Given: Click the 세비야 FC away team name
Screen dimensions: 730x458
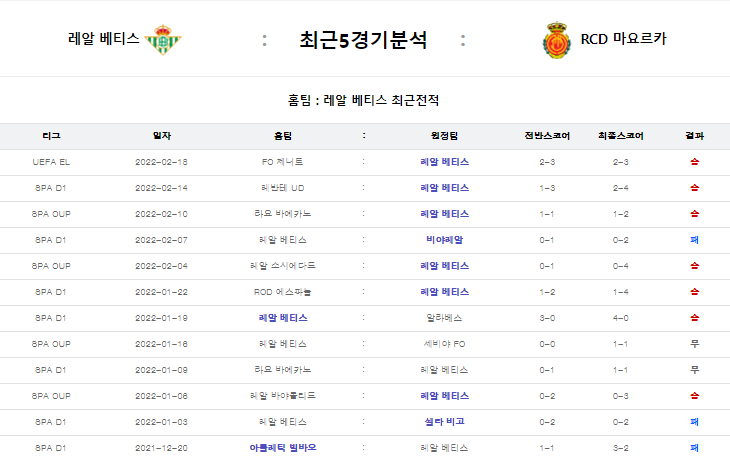Looking at the screenshot, I should coord(444,344).
